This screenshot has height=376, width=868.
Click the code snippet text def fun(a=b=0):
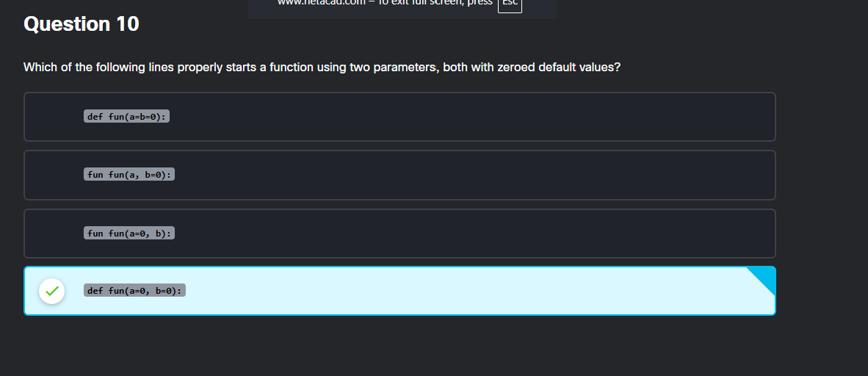coord(127,116)
